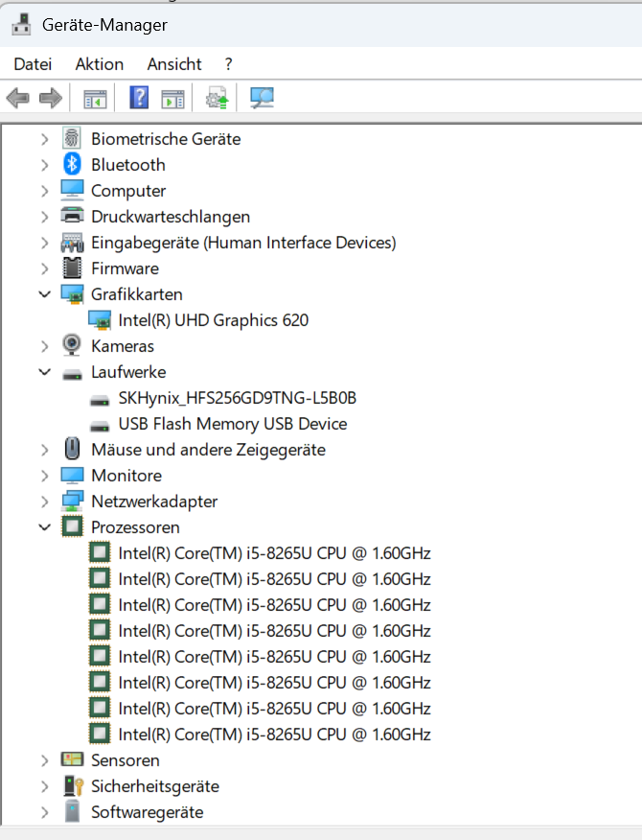Expand the Eingabegeräte node
Viewport: 642px width, 840px height.
pyautogui.click(x=44, y=243)
